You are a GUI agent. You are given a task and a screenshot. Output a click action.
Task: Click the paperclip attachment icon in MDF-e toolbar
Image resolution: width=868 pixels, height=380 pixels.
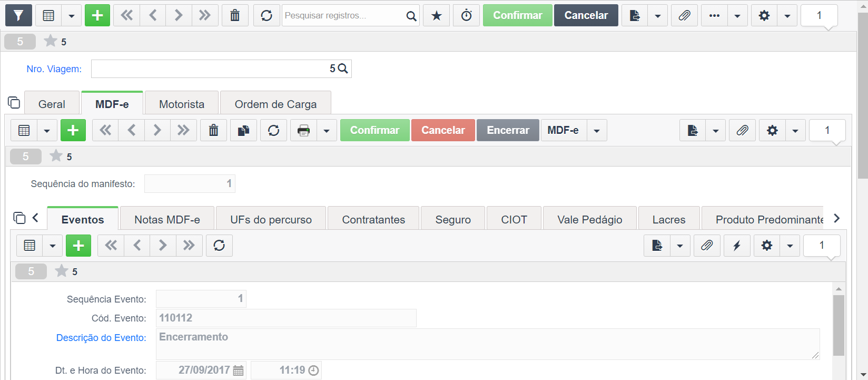point(742,130)
